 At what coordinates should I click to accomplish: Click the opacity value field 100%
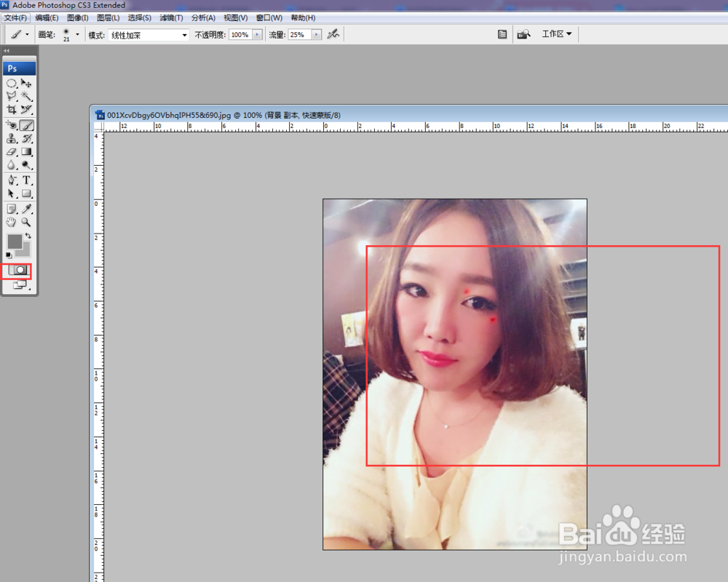pos(240,35)
